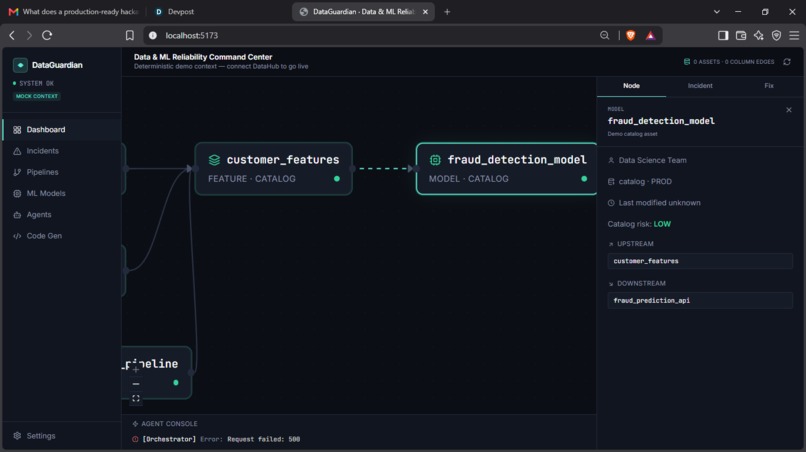Click the Data Science Team owner
This screenshot has height=452, width=806.
(652, 160)
